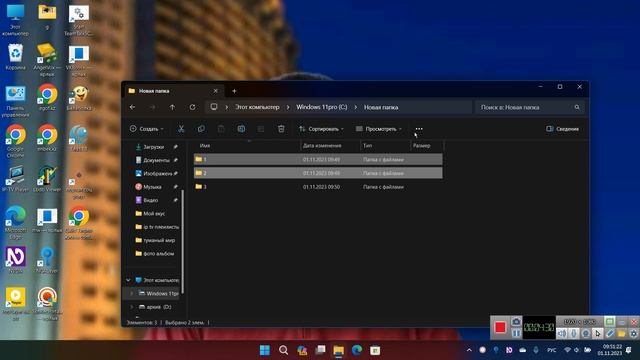The width and height of the screenshot is (640, 360).
Task: Go to Windows 11pro (C:) in the address bar
Action: click(x=322, y=107)
